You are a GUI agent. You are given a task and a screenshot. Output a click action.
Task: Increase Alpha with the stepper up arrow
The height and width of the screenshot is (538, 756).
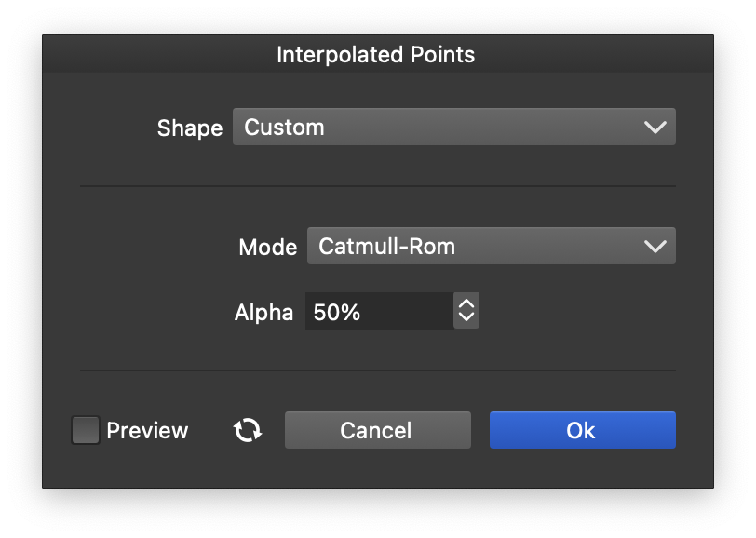[x=466, y=304]
